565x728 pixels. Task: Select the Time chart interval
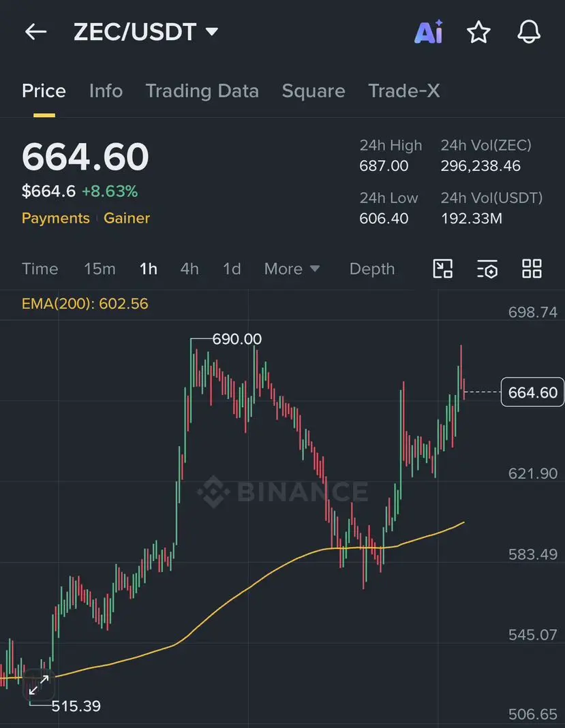point(40,269)
